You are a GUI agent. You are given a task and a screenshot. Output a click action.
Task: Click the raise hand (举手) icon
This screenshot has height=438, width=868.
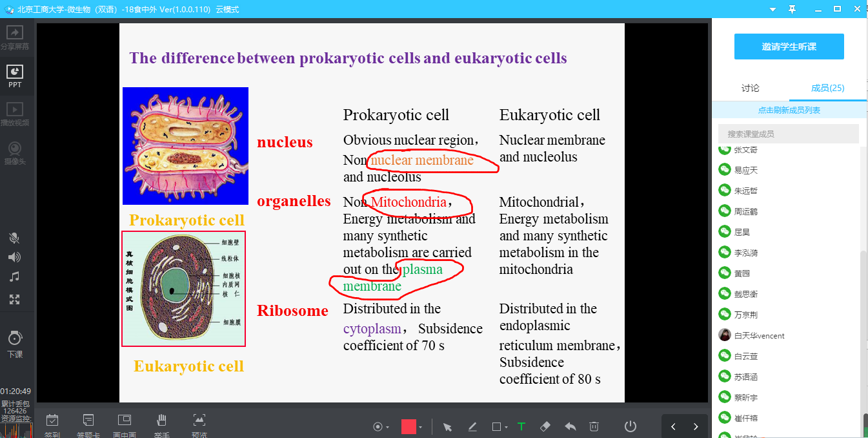161,424
